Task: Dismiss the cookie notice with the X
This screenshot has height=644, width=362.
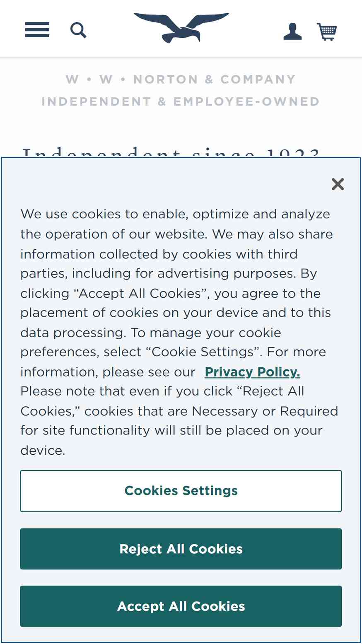Action: (x=338, y=184)
